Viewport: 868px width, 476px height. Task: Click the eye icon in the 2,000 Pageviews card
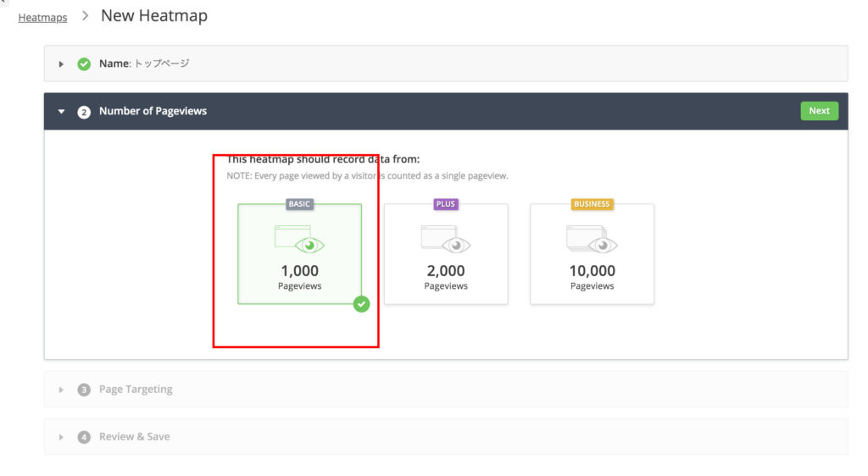point(455,245)
